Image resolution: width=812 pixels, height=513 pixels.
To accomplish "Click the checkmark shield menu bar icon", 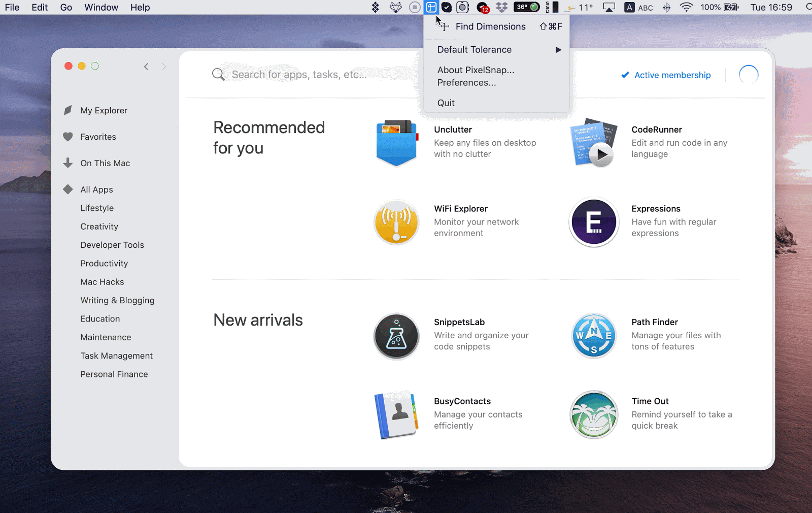I will coord(447,7).
